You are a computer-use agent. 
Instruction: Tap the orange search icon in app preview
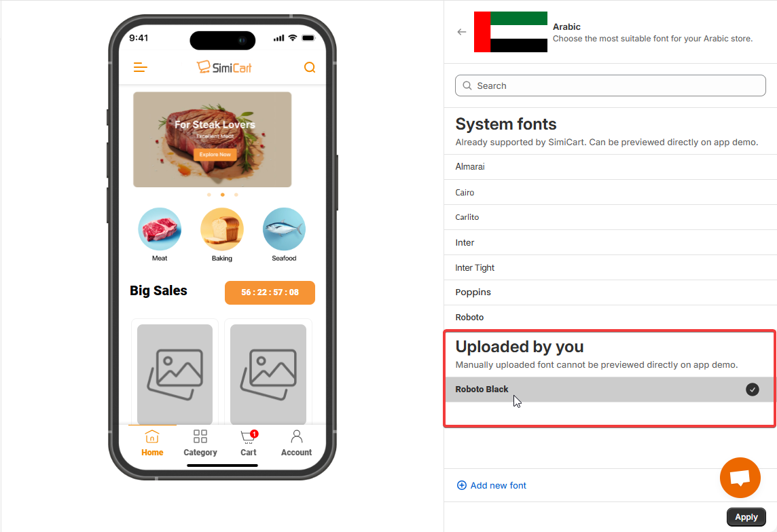tap(310, 67)
